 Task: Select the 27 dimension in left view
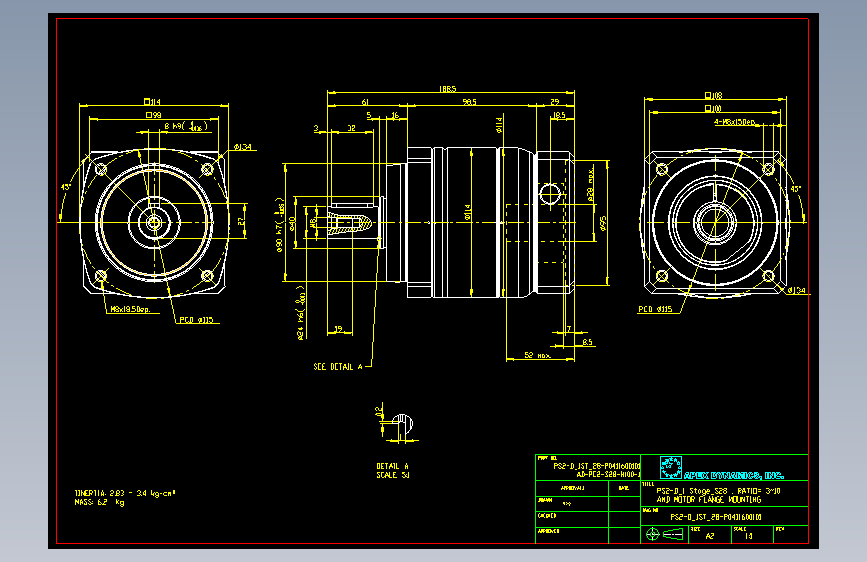point(241,221)
